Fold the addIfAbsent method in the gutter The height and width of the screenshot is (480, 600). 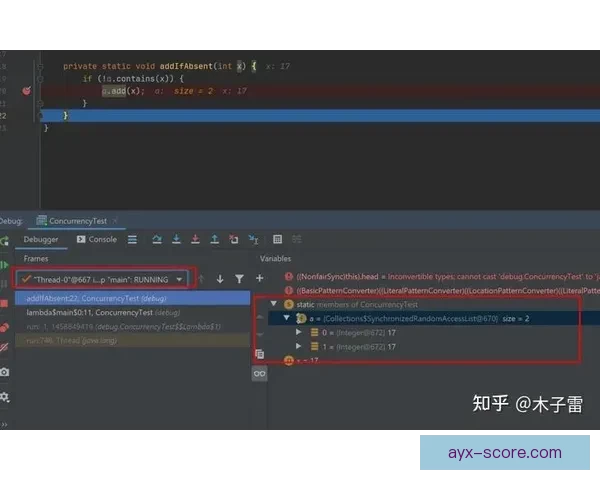(40, 66)
